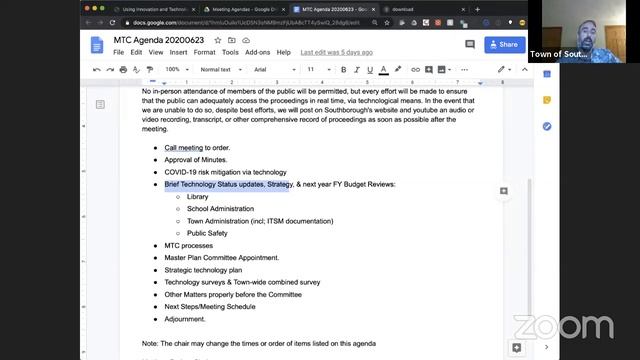Switch to Meeting Agendas Google Drive tab
This screenshot has height=360, width=640.
click(244, 9)
